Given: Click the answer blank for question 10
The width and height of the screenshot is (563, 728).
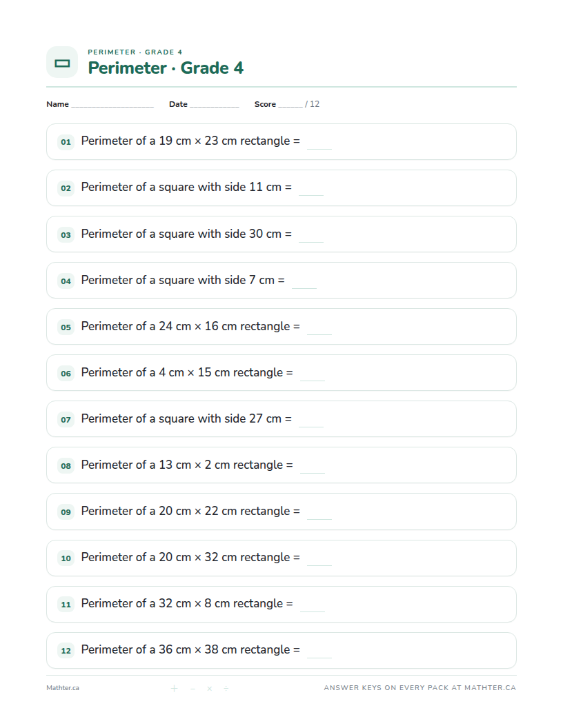Looking at the screenshot, I should point(319,560).
